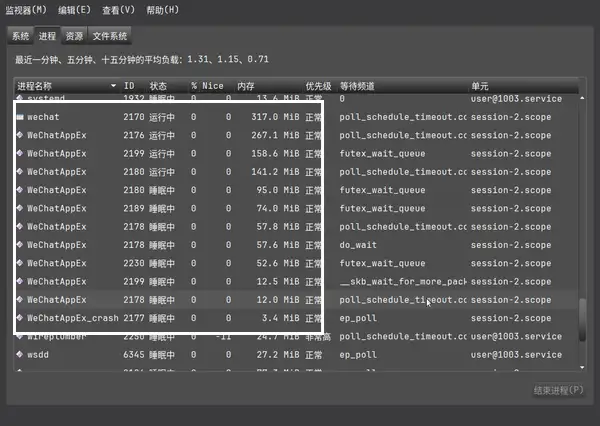
Task: Click the average load text line
Action: 142,59
